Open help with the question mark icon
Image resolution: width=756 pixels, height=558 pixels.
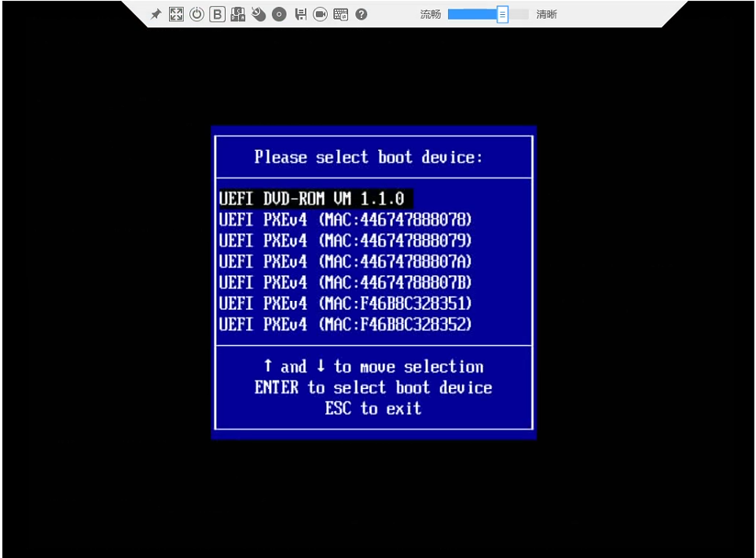coord(361,14)
